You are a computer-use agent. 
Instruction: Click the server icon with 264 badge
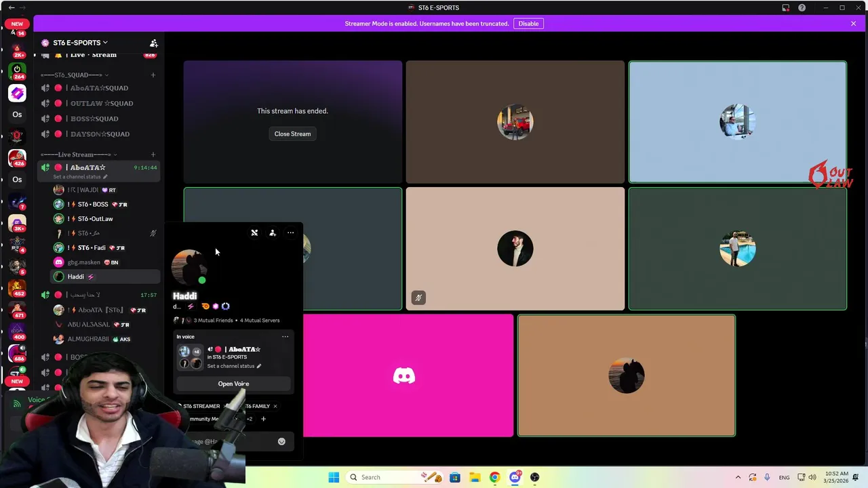[17, 72]
